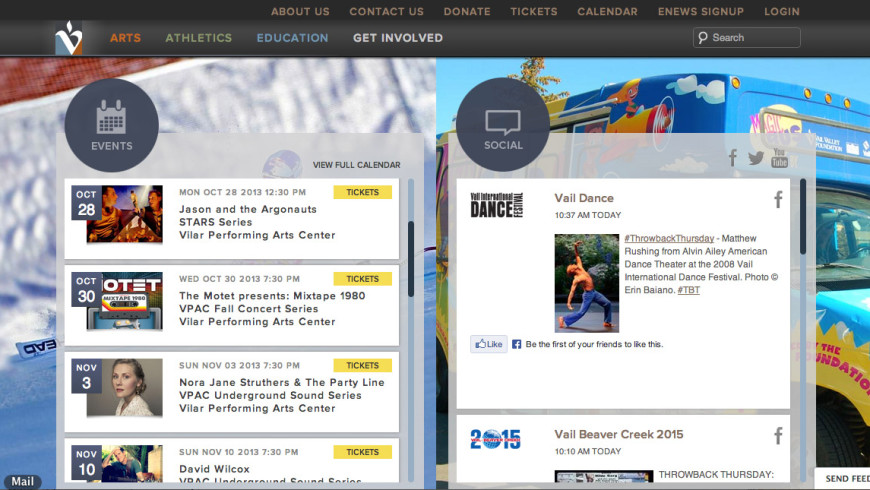Image resolution: width=870 pixels, height=490 pixels.
Task: Like the Vail Dance Facebook post
Action: tap(489, 344)
